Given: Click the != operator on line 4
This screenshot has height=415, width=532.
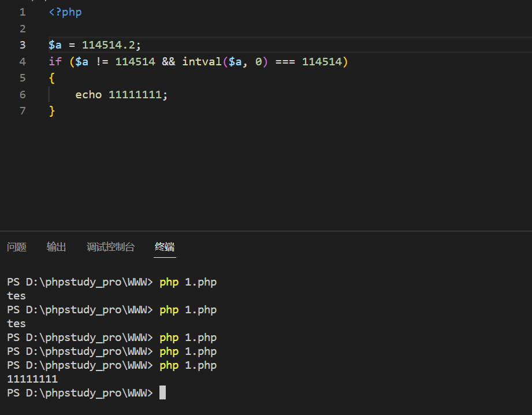Looking at the screenshot, I should point(102,61).
